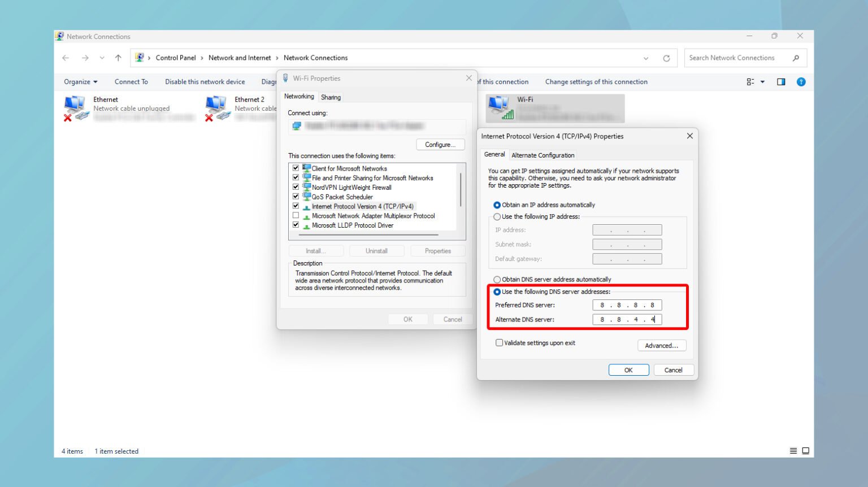Enable Microsoft Network Adapter Multiplexor Protocol
Viewport: 868px width, 487px height.
pyautogui.click(x=296, y=215)
